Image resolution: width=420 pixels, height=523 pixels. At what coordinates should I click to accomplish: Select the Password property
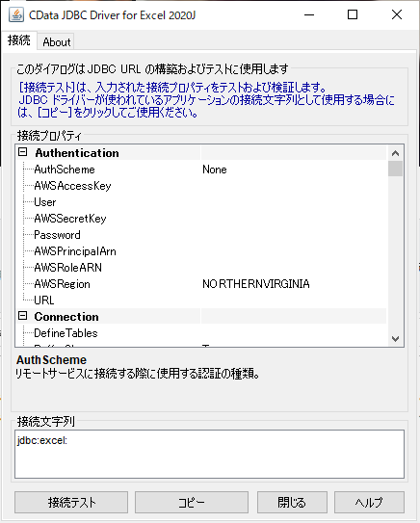(58, 235)
